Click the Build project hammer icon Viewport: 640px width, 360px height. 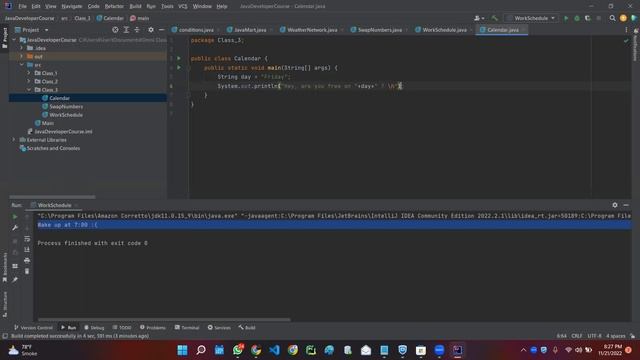coord(495,18)
